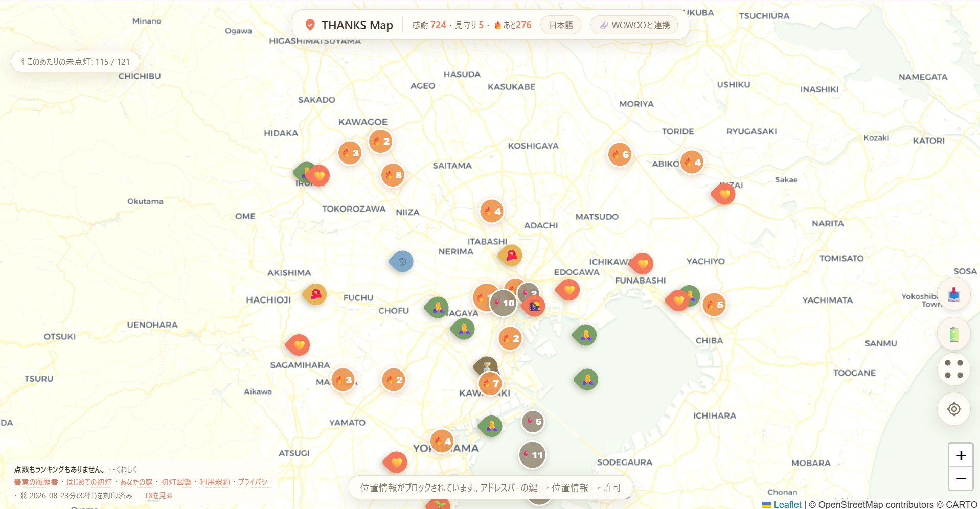
Task: Click the four-dots grid button
Action: pyautogui.click(x=953, y=369)
